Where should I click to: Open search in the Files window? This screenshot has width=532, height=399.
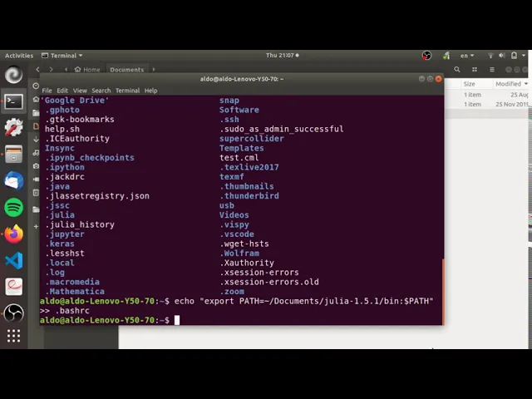(x=457, y=70)
